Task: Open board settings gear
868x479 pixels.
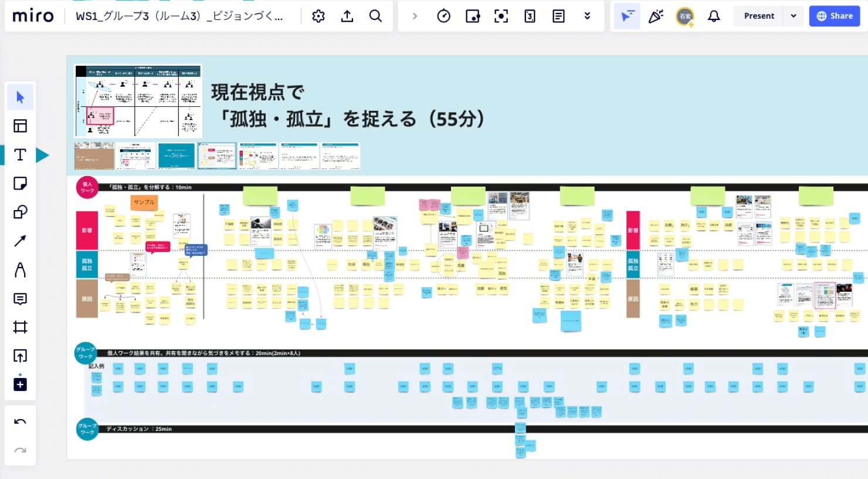Action: click(x=318, y=16)
